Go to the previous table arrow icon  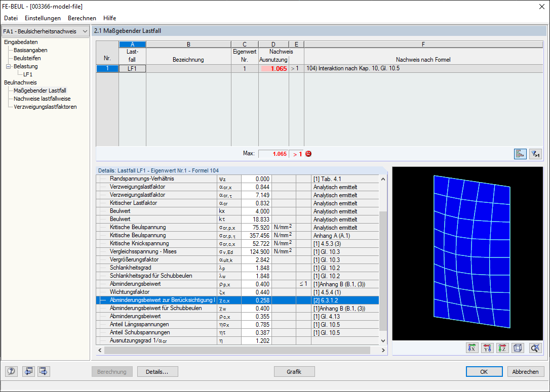coord(28,371)
